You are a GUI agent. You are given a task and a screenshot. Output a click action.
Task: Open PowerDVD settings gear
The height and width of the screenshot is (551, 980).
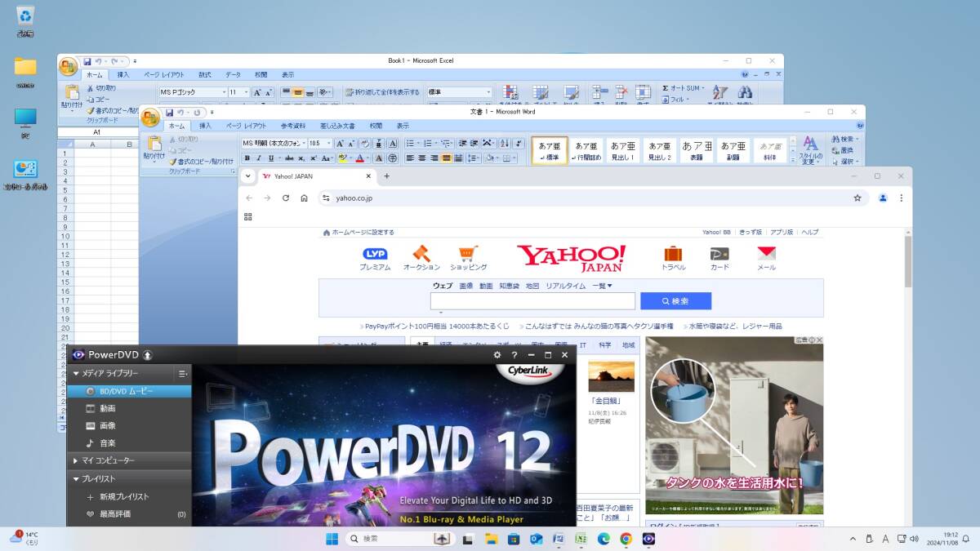497,355
